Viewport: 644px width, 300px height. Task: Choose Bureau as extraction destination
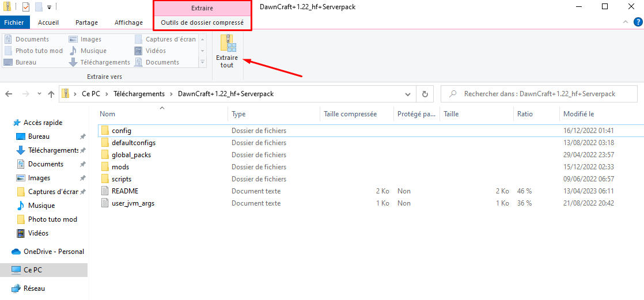[21, 62]
